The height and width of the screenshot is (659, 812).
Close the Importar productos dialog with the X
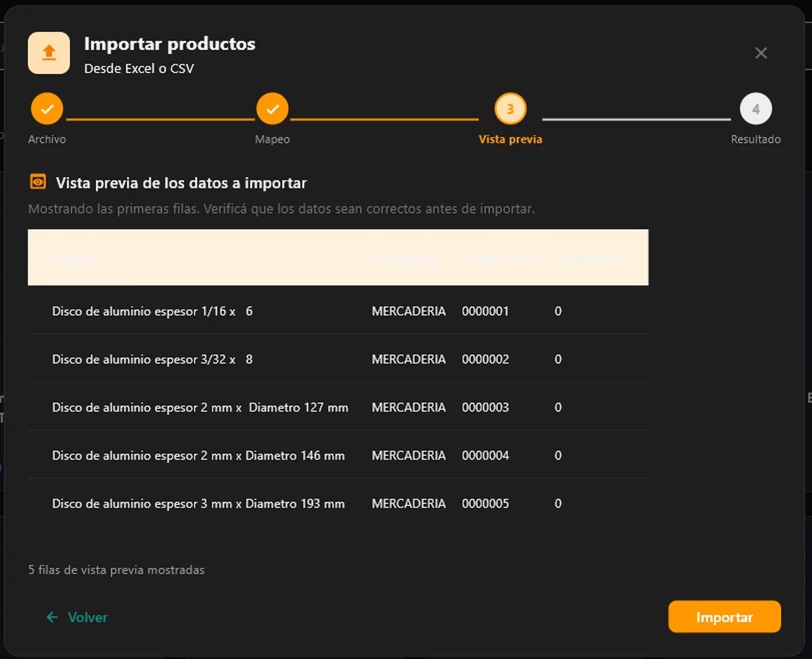click(761, 53)
